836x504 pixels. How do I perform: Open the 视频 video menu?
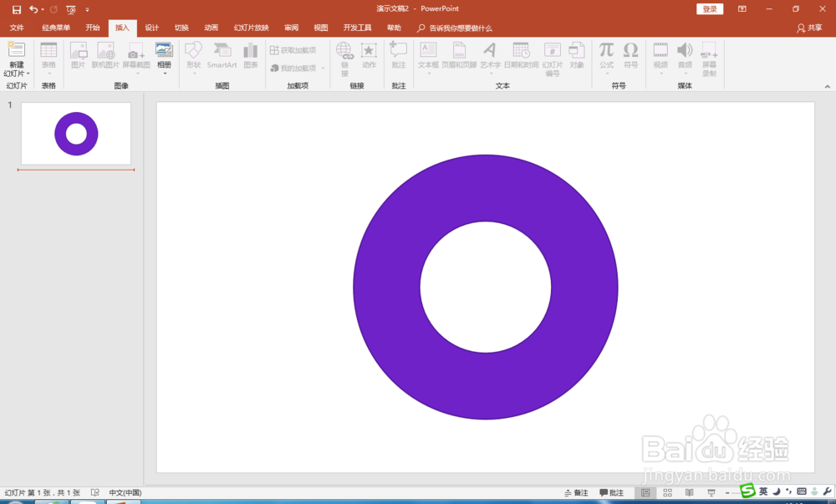click(x=660, y=57)
